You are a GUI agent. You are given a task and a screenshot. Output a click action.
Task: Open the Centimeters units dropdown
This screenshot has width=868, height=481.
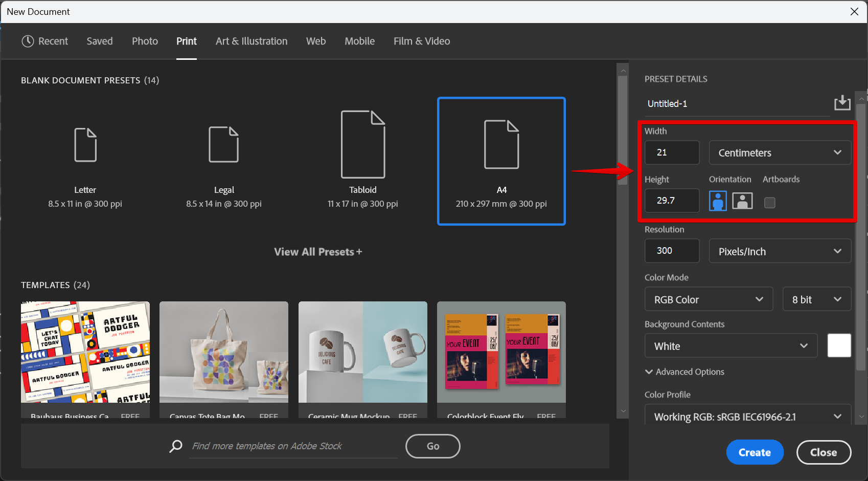[x=780, y=153]
